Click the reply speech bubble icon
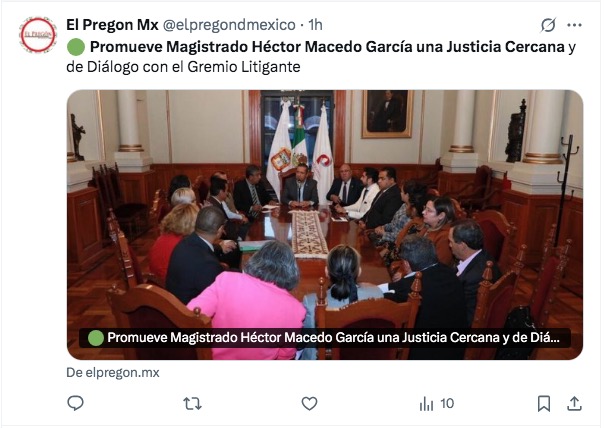604x428 pixels. pos(76,403)
